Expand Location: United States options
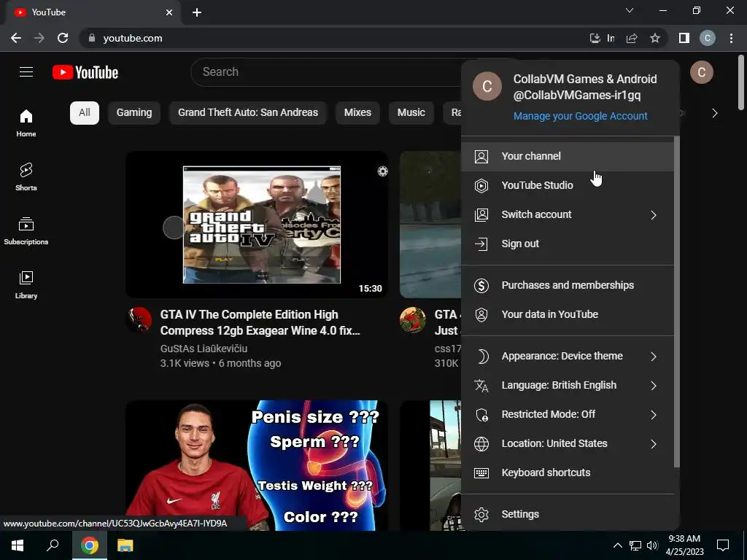This screenshot has height=560, width=747. 568,443
